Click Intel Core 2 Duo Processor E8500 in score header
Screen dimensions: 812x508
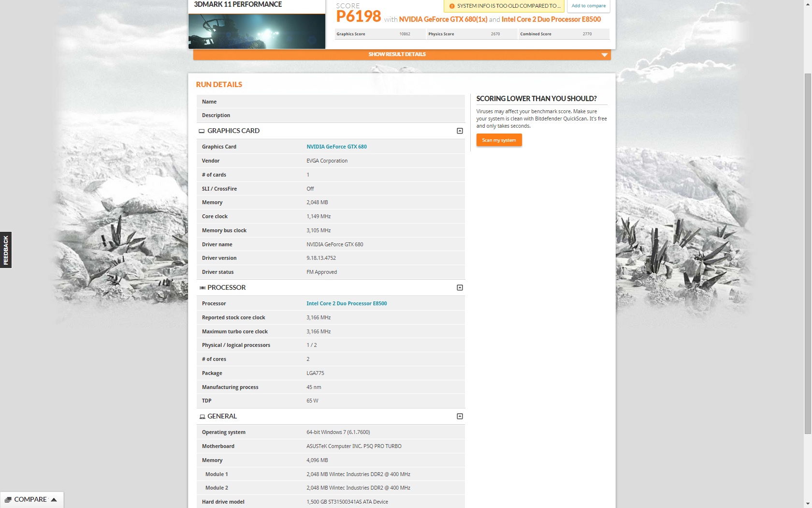[x=551, y=19]
